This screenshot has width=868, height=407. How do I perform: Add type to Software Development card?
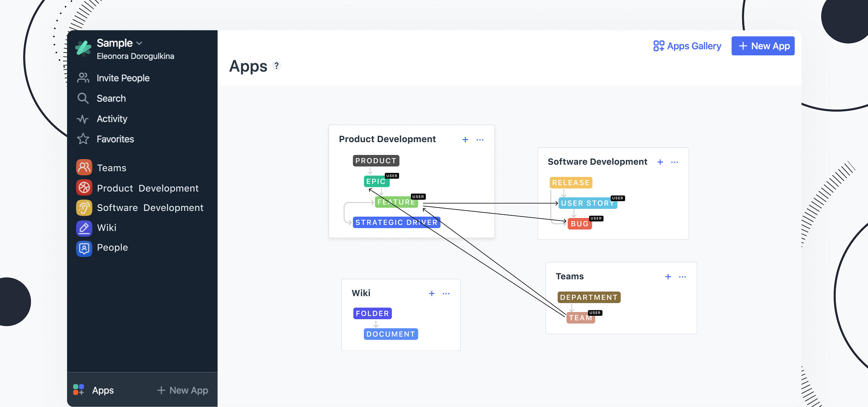click(660, 162)
